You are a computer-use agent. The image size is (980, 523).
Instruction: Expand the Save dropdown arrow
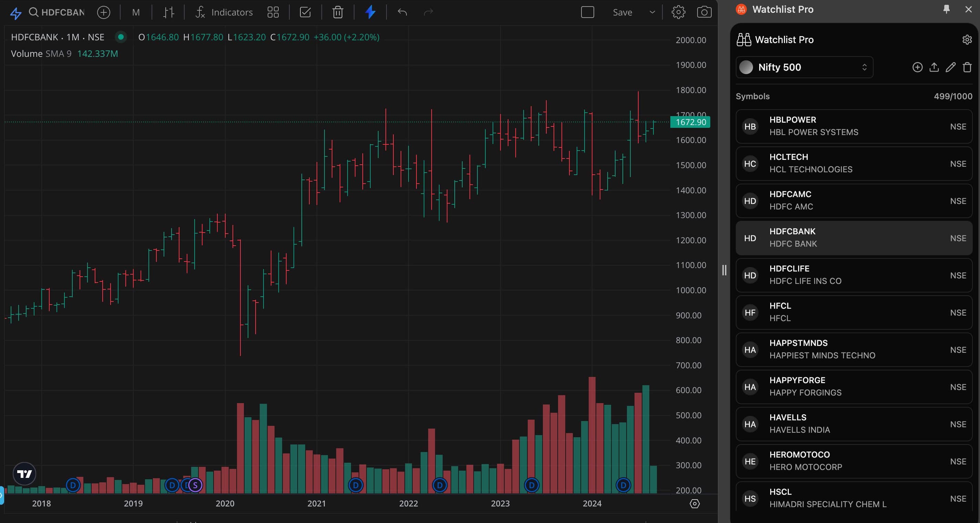pyautogui.click(x=652, y=12)
